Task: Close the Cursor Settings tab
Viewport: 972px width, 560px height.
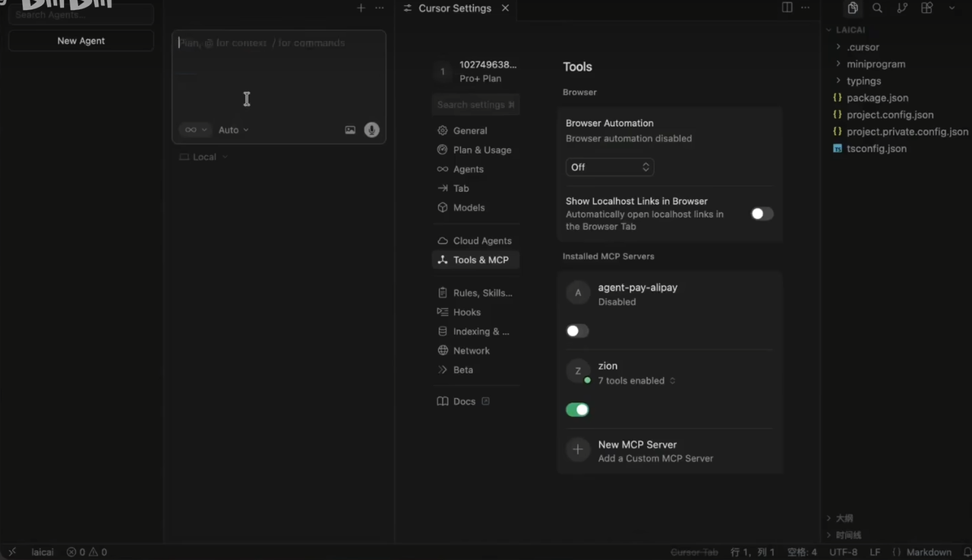Action: point(505,8)
